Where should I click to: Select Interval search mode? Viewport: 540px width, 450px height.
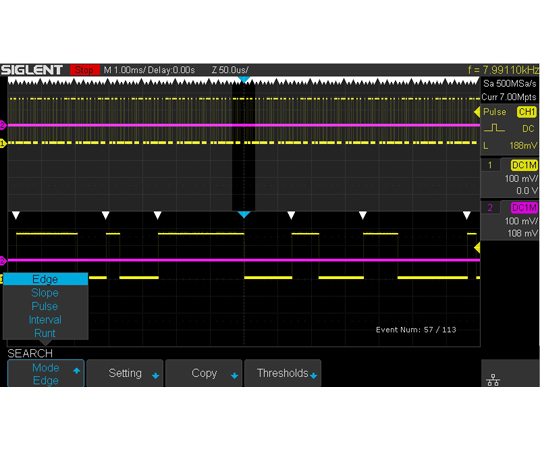(x=45, y=320)
